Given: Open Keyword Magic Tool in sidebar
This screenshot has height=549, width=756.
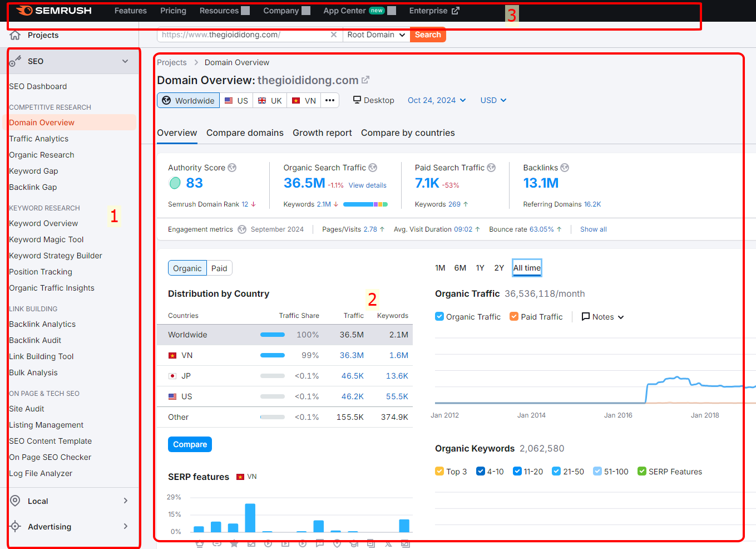Looking at the screenshot, I should [46, 239].
